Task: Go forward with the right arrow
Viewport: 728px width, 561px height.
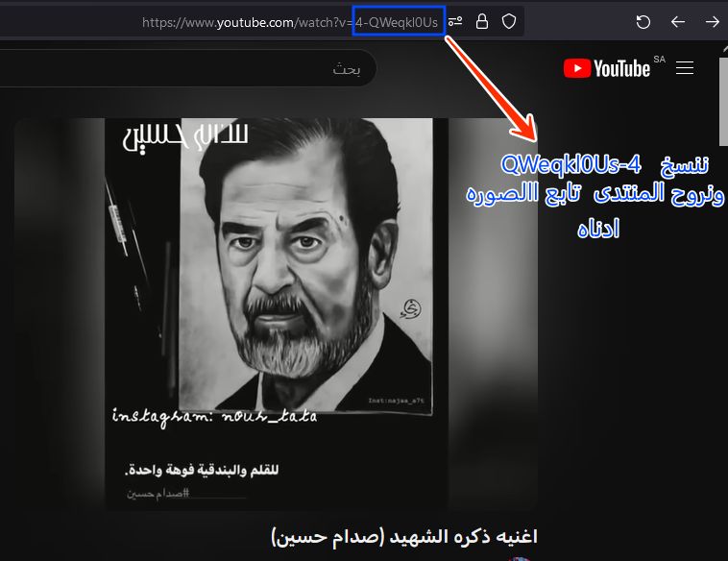Action: pyautogui.click(x=713, y=22)
